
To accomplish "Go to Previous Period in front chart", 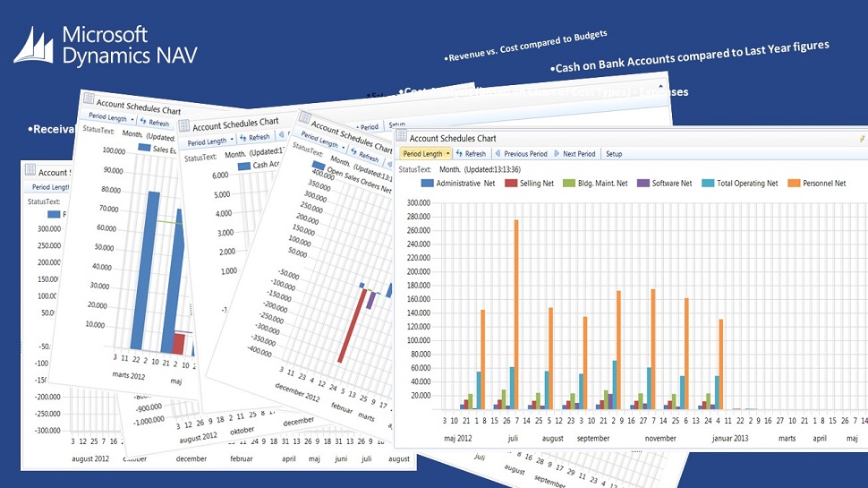I will point(521,153).
